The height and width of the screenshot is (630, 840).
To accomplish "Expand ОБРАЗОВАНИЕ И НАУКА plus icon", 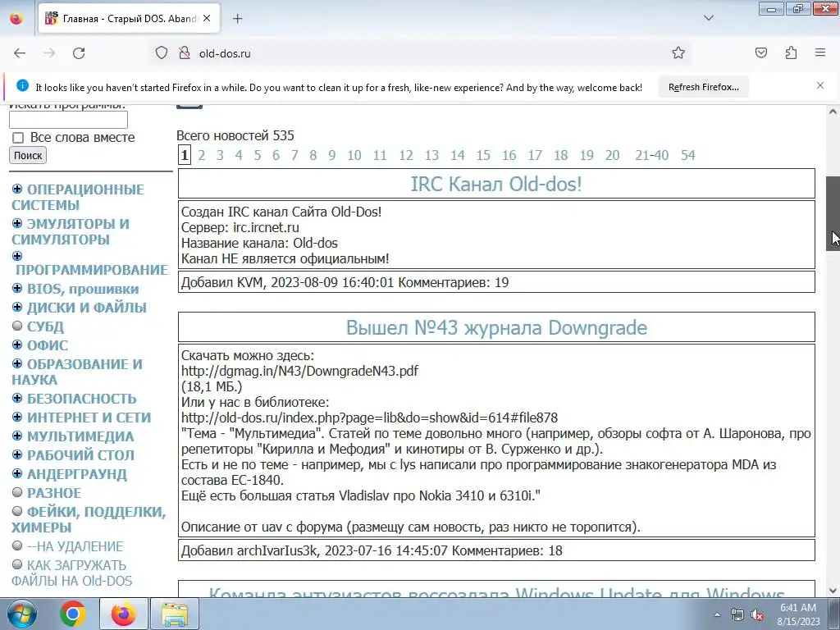I will click(x=17, y=363).
